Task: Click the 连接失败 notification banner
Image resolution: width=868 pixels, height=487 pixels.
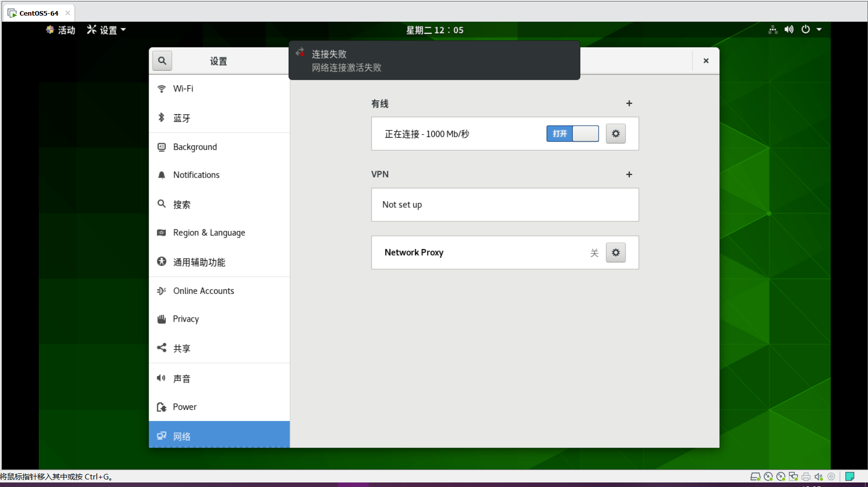Action: pyautogui.click(x=434, y=60)
